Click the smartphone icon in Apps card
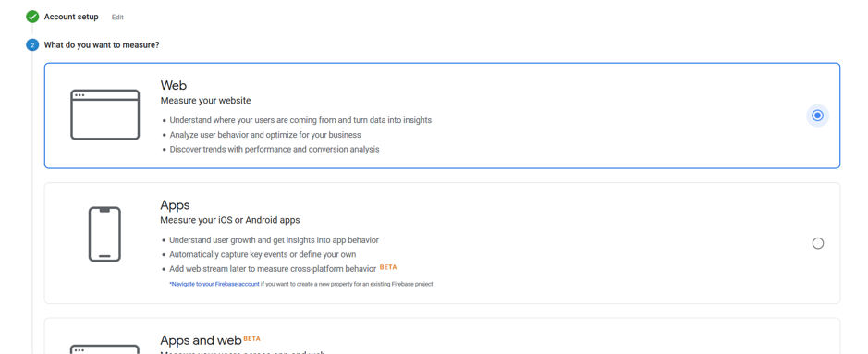 pos(104,235)
